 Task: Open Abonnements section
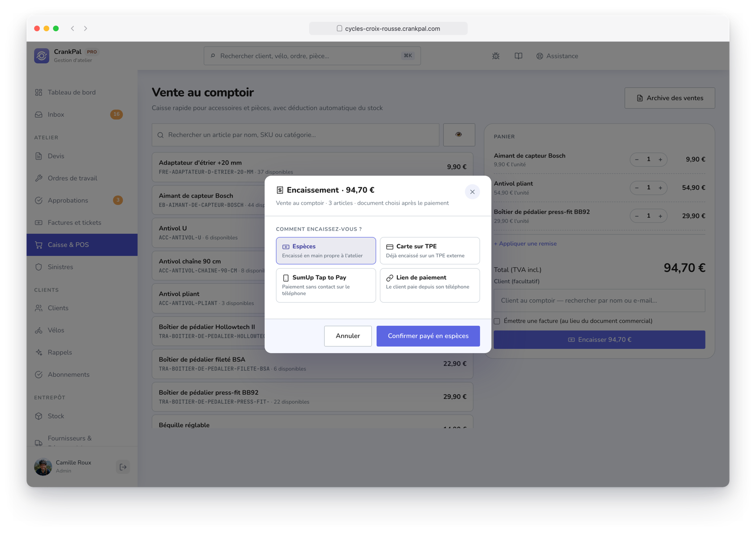click(82, 374)
